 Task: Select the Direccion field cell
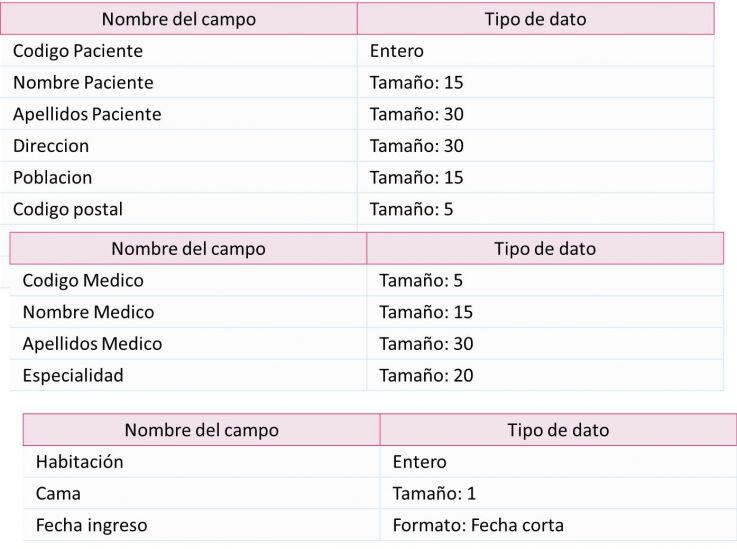[179, 146]
